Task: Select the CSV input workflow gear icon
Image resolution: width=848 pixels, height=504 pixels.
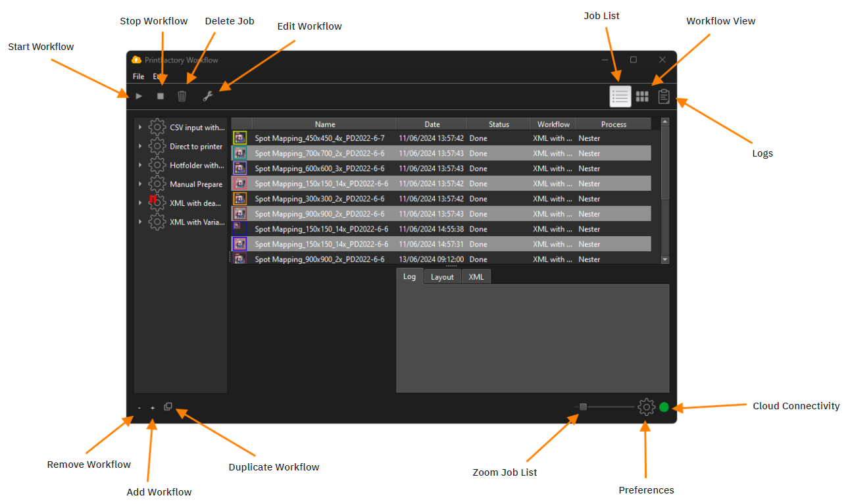Action: click(x=157, y=127)
